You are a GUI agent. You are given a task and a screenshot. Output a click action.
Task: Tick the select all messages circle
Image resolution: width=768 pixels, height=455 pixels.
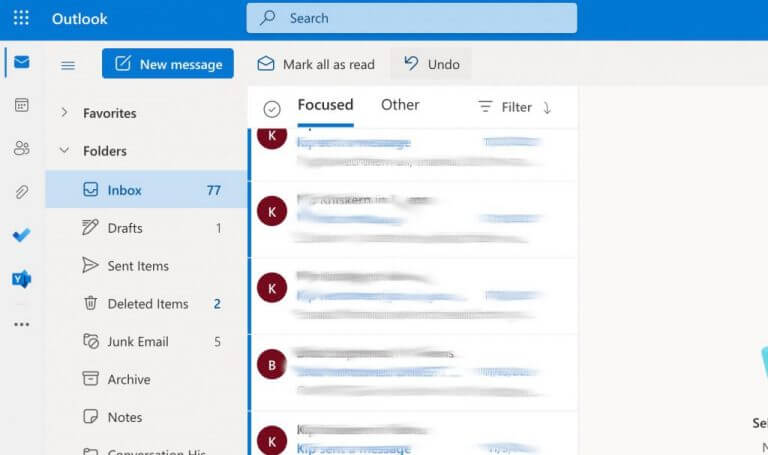click(272, 109)
